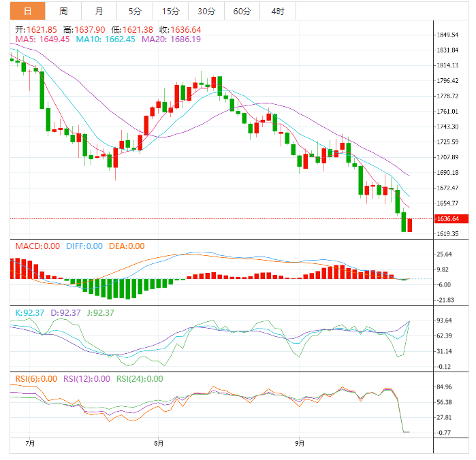The width and height of the screenshot is (476, 460).
Task: Switch to the 月 monthly tab
Action: 99,11
